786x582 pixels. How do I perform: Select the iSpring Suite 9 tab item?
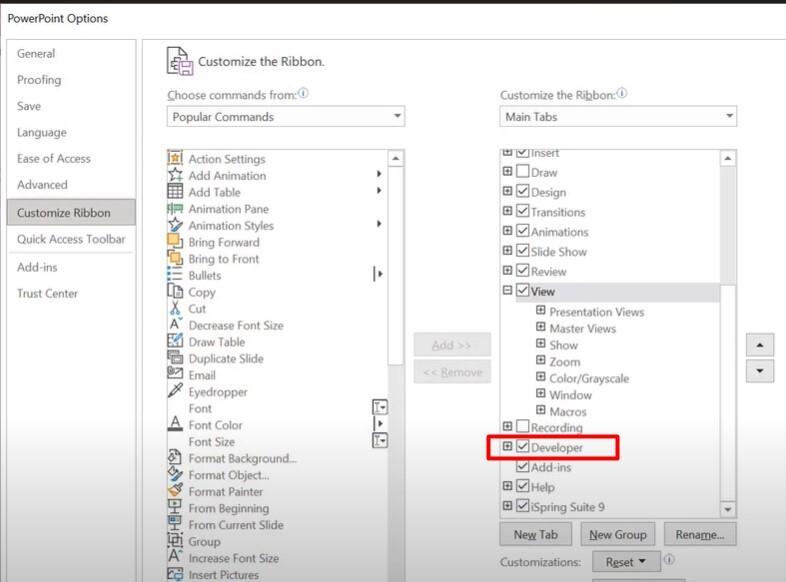567,507
